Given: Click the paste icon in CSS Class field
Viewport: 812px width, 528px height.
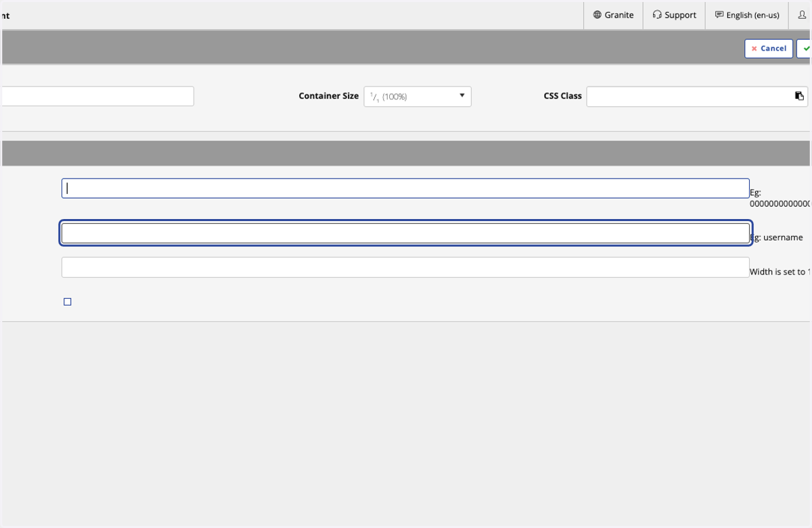Looking at the screenshot, I should coord(799,96).
